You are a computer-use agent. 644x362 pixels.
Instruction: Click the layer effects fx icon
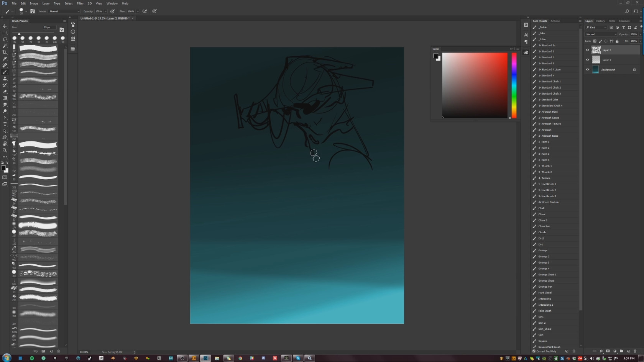601,351
